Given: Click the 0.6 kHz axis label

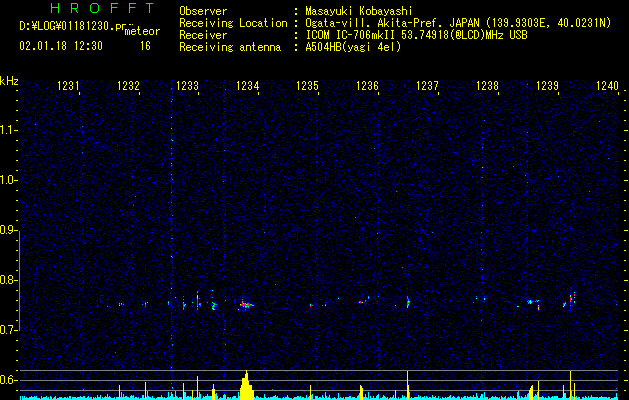Looking at the screenshot, I should tap(8, 380).
